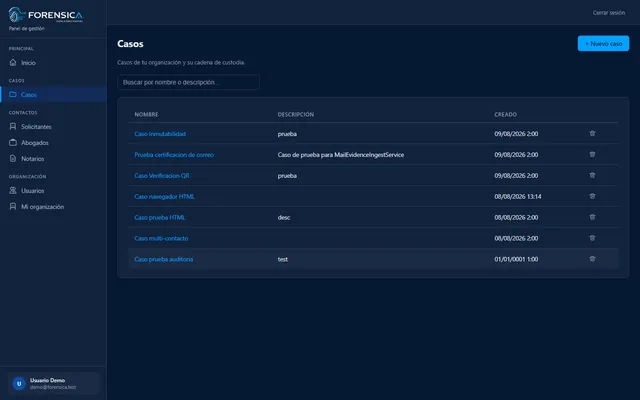This screenshot has width=640, height=400.
Task: Select Casos in the sidebar
Action: coord(53,94)
